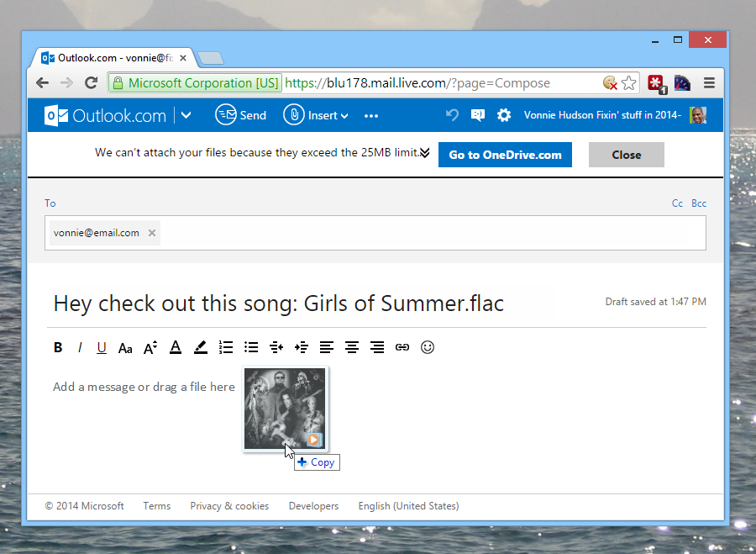Open the Chrome menu hamburger button
Viewport: 756px width, 554px height.
[x=709, y=83]
